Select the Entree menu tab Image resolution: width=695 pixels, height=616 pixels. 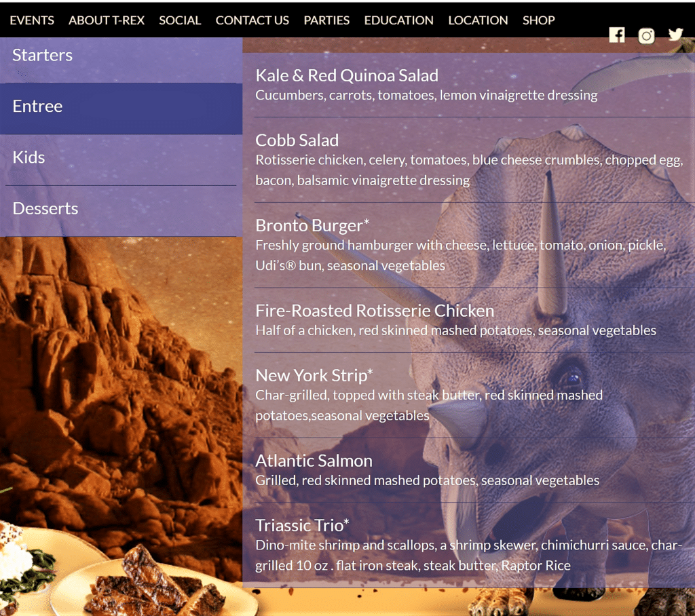[121, 108]
